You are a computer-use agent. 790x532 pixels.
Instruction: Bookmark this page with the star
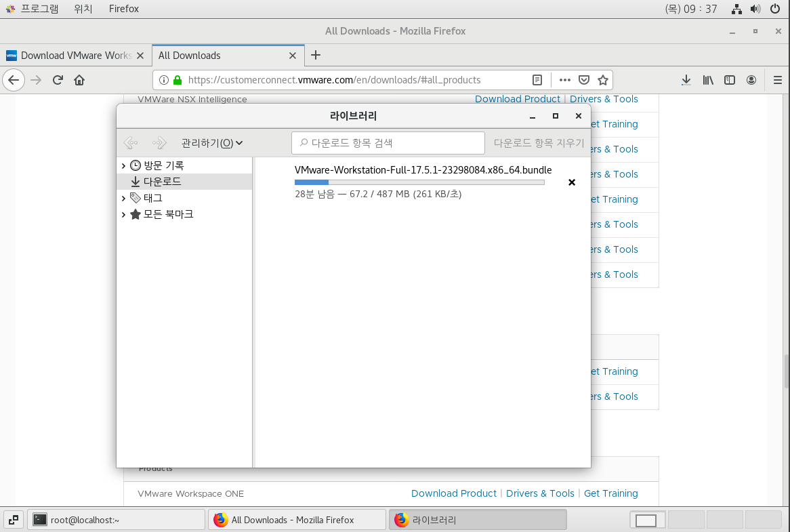(602, 80)
